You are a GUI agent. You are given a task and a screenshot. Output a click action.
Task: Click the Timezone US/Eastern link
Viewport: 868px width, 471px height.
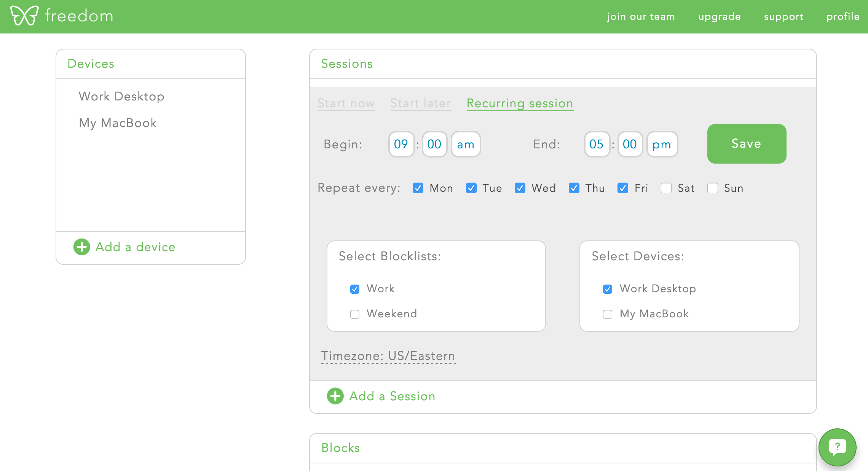[x=388, y=355]
